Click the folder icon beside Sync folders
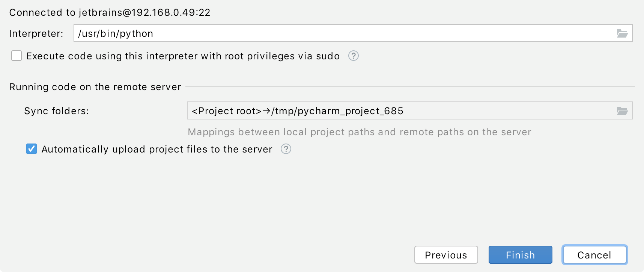Viewport: 644px width, 272px height. tap(623, 111)
